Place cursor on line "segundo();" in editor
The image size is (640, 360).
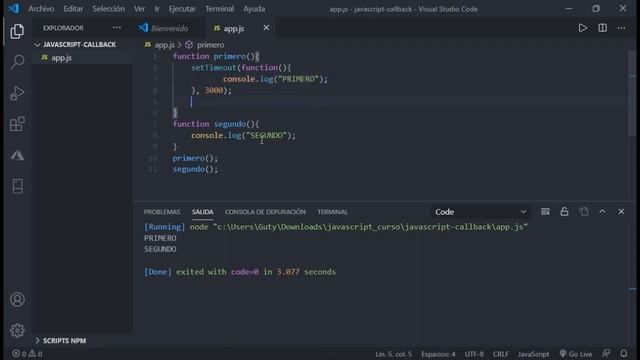[195, 169]
